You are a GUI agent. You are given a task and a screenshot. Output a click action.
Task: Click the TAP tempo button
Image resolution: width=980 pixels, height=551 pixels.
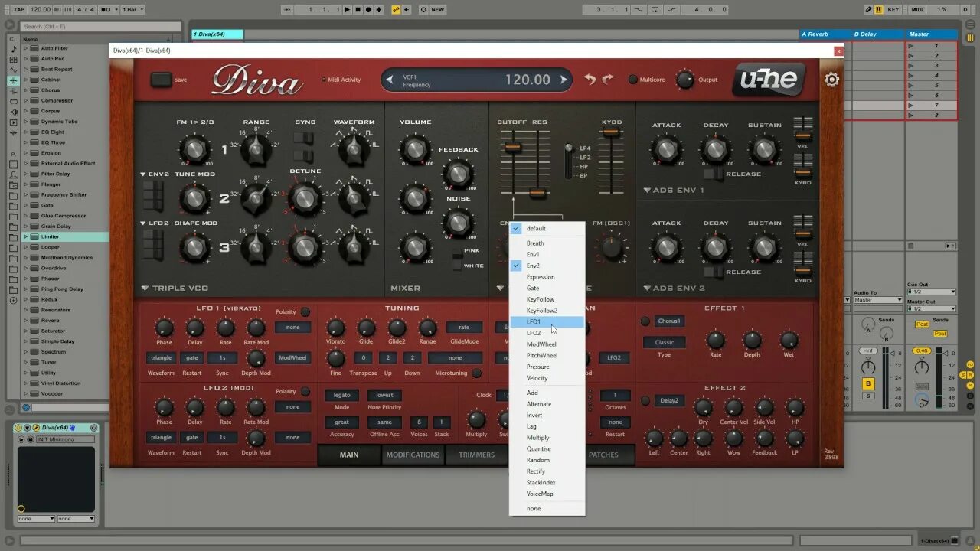pos(19,9)
